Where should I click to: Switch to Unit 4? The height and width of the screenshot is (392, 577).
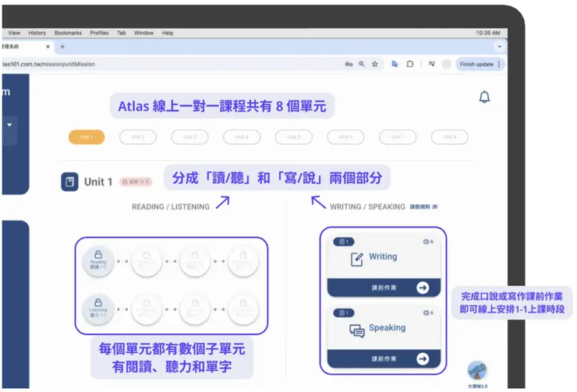(242, 137)
